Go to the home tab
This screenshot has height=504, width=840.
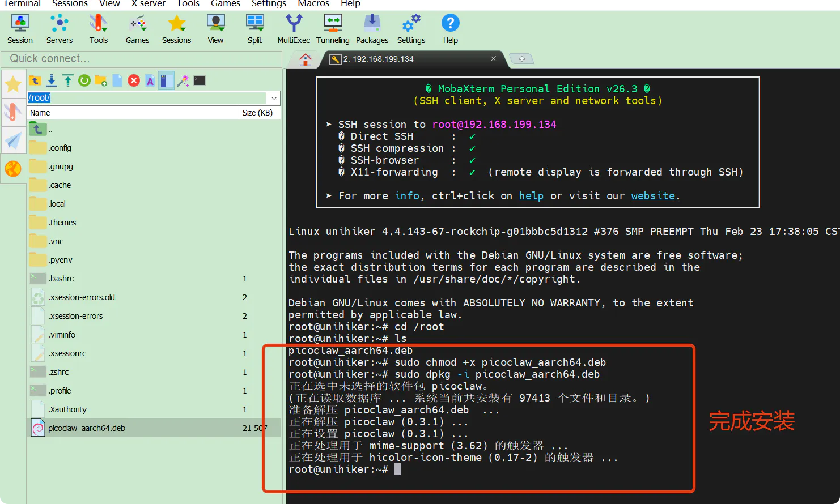pos(306,59)
